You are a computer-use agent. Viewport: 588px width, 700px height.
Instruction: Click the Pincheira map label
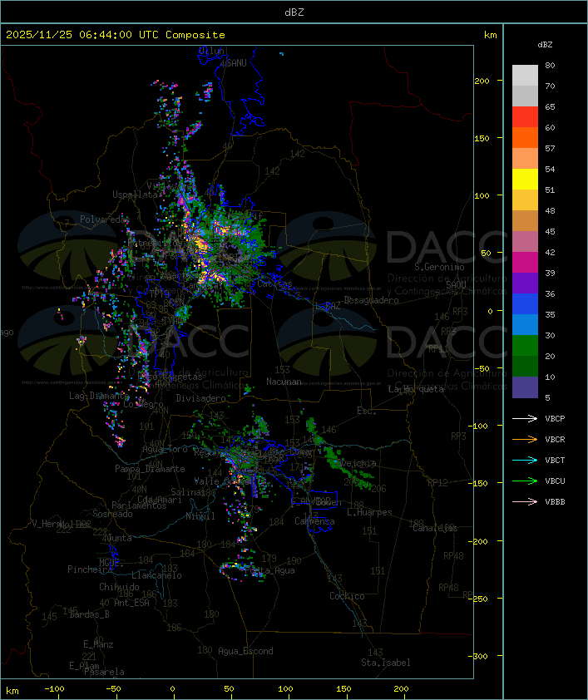(90, 569)
